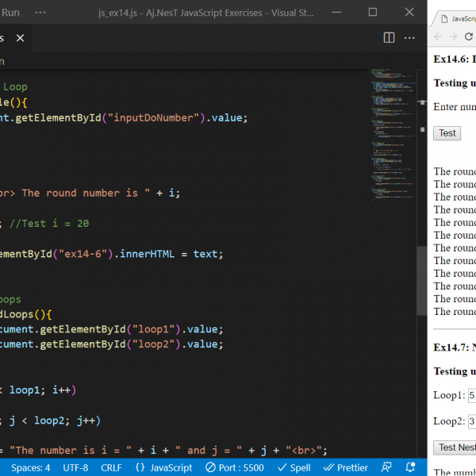Change the JavaScript language mode
Screen dimensions: 476x476
click(164, 467)
